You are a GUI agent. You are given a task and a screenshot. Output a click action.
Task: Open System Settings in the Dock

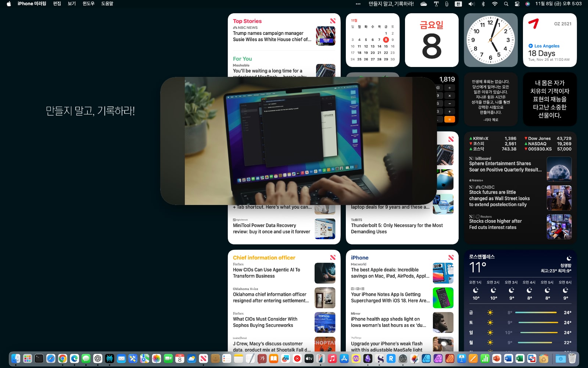pyautogui.click(x=403, y=358)
